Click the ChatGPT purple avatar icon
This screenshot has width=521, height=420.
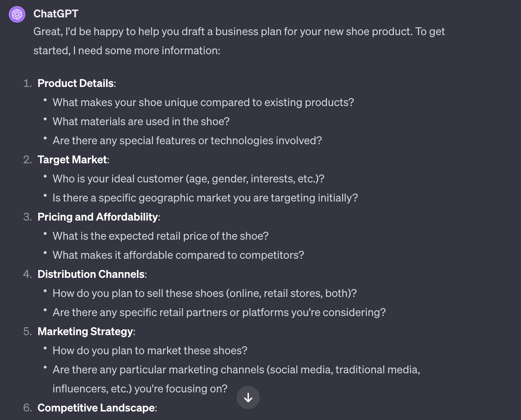(x=17, y=14)
